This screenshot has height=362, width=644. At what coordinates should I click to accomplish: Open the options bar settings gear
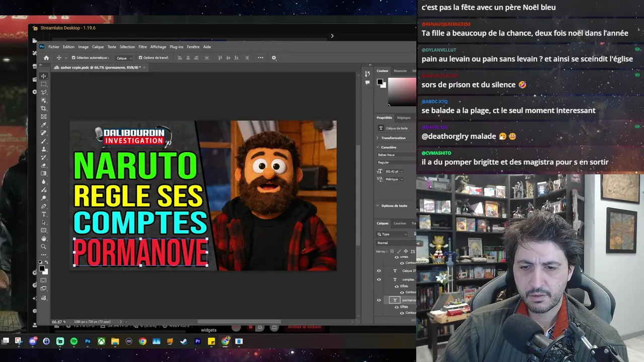(x=274, y=58)
